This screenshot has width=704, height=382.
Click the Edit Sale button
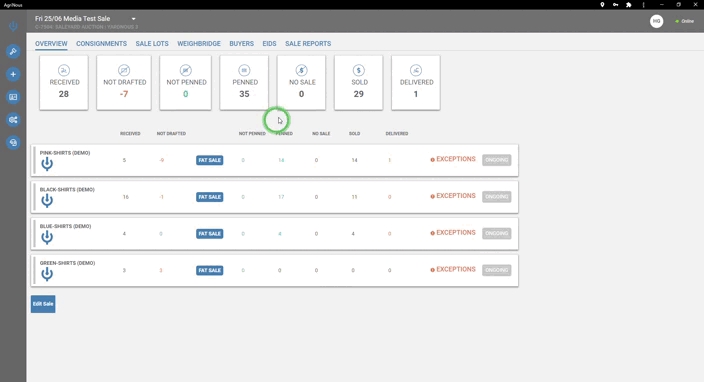[43, 304]
